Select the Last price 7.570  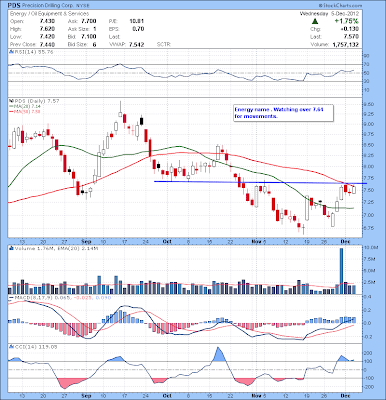(351, 36)
